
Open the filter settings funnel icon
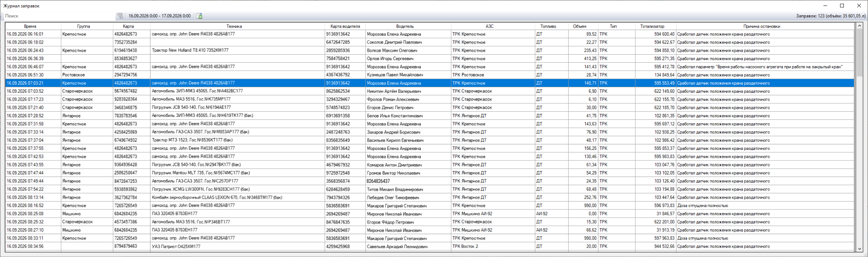120,16
